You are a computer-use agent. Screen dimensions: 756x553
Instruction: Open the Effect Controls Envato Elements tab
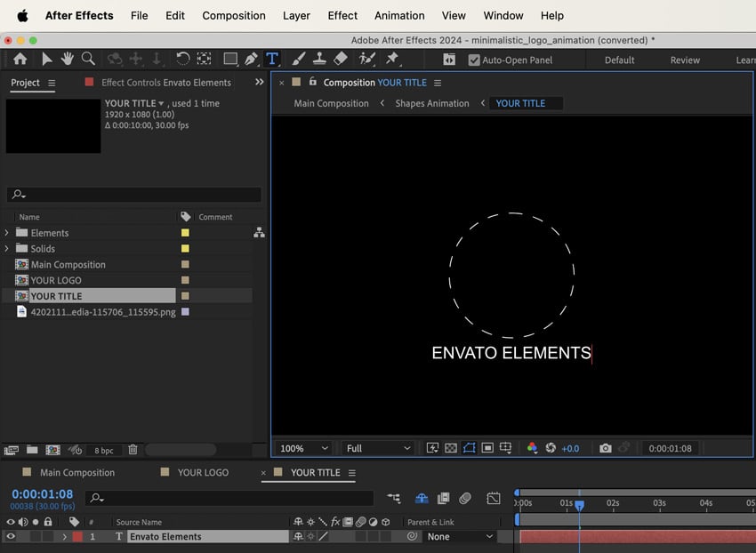[x=165, y=83]
